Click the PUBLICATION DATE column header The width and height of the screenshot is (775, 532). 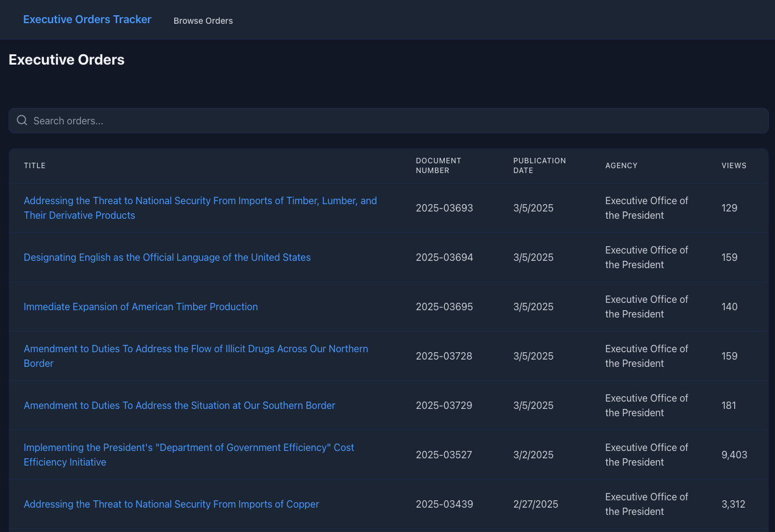point(540,166)
